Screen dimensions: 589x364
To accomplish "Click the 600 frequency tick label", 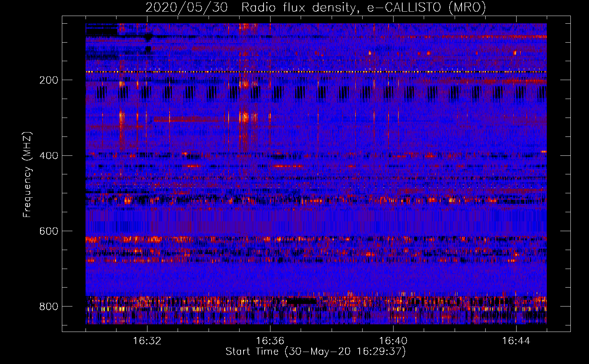I will 49,231.
